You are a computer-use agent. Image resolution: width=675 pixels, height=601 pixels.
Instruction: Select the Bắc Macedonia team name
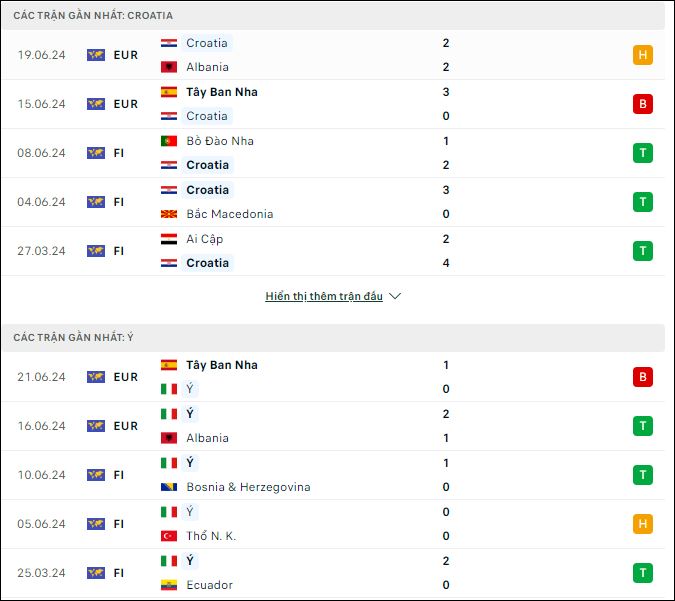pyautogui.click(x=229, y=214)
